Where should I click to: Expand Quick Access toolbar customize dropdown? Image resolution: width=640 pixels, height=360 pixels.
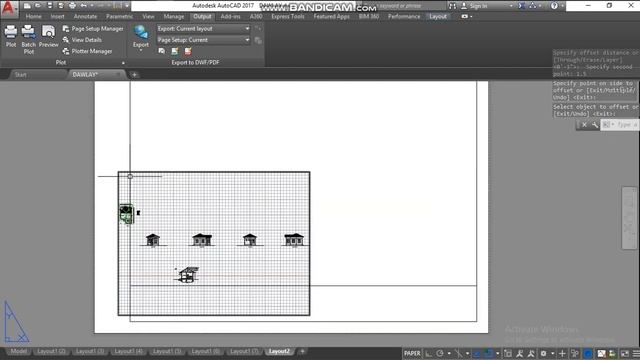click(127, 6)
